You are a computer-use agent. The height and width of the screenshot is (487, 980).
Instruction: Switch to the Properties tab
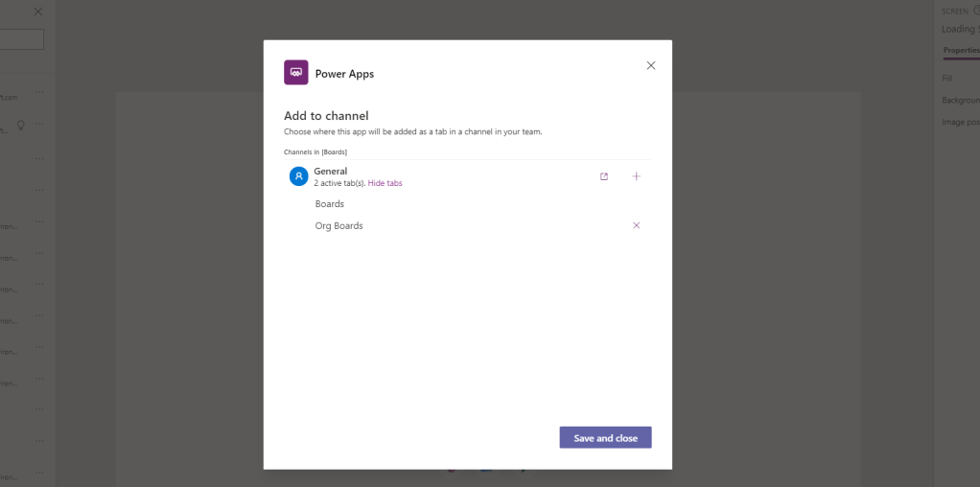[x=961, y=50]
